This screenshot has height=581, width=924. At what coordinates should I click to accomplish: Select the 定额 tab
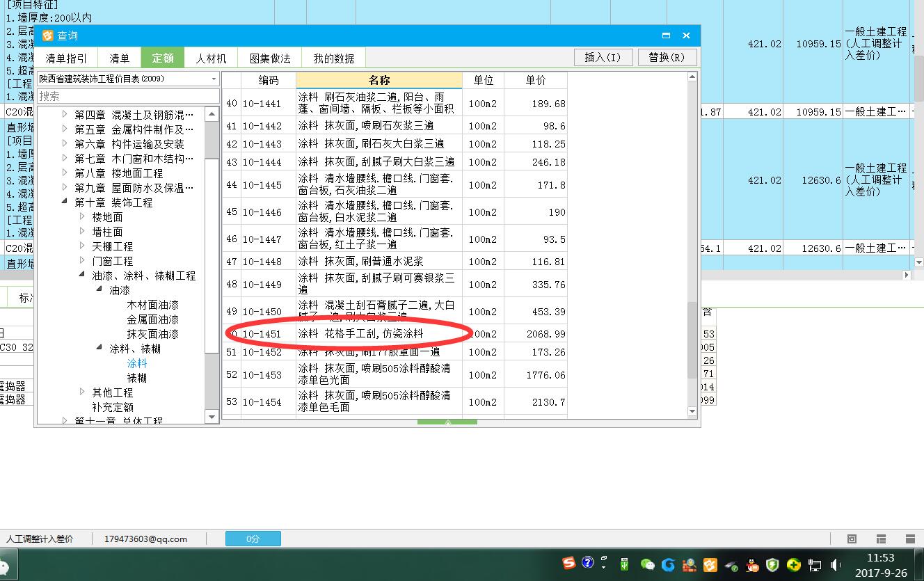pyautogui.click(x=163, y=58)
